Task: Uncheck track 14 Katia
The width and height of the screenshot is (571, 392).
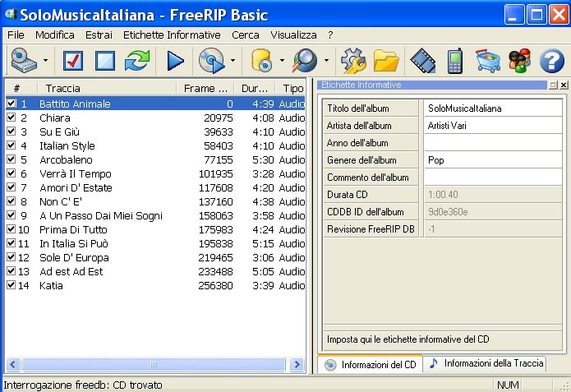Action: (x=12, y=285)
